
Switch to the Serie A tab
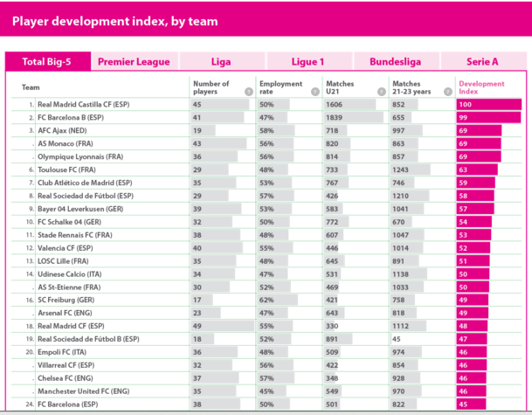[x=482, y=61]
